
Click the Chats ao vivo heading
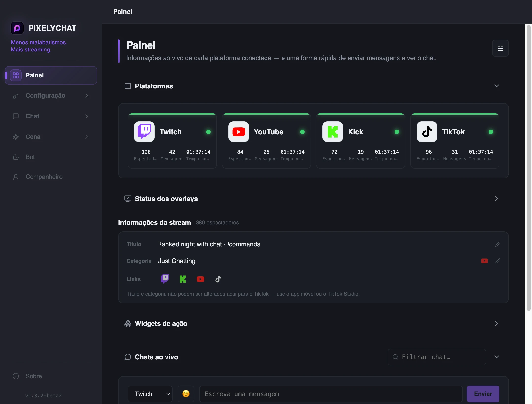click(156, 357)
